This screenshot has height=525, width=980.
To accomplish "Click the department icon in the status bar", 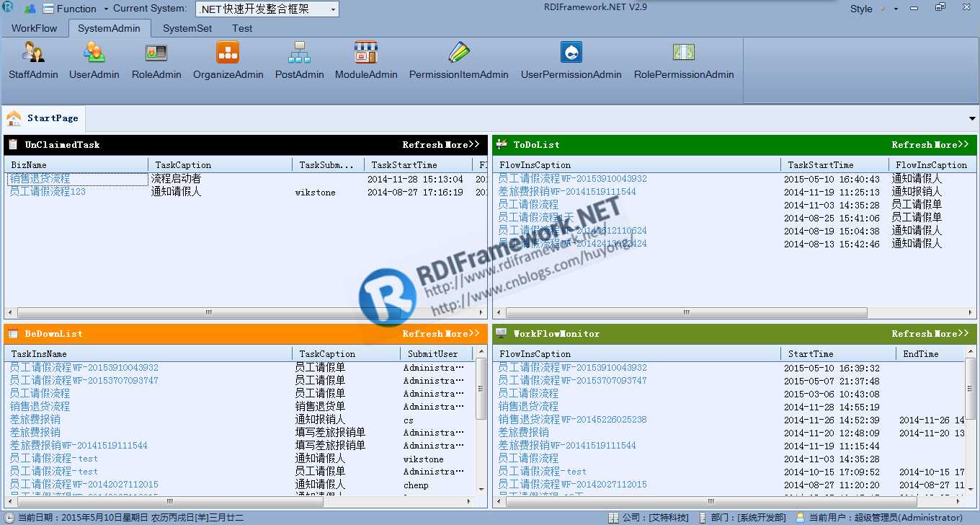I will point(703,518).
